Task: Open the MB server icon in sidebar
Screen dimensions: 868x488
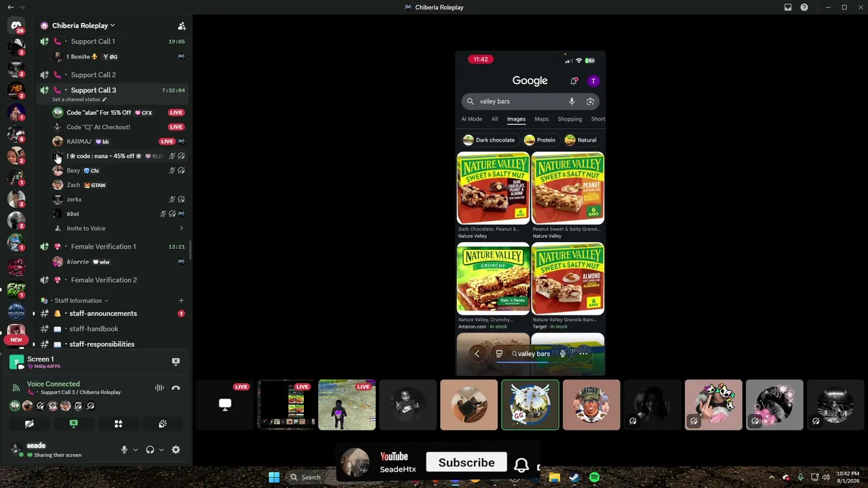Action: pos(16,90)
